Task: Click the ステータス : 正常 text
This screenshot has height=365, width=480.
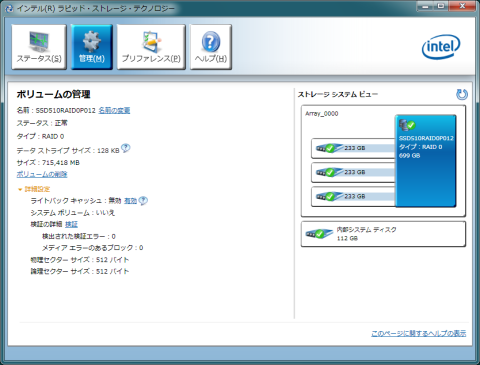Action: 42,123
